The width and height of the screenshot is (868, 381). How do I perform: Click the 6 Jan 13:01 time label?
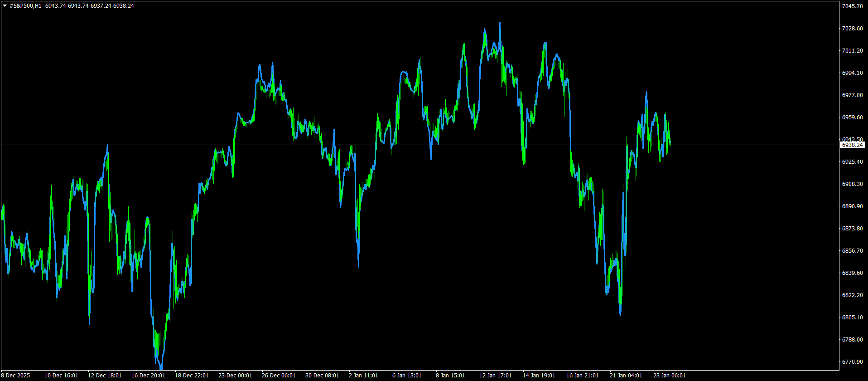(x=407, y=376)
